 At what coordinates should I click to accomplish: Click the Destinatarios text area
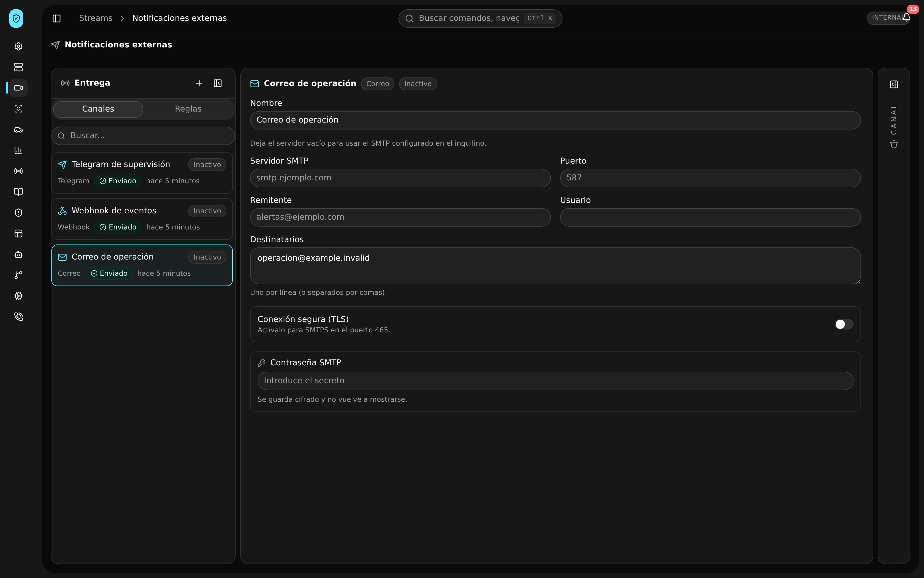coord(555,266)
